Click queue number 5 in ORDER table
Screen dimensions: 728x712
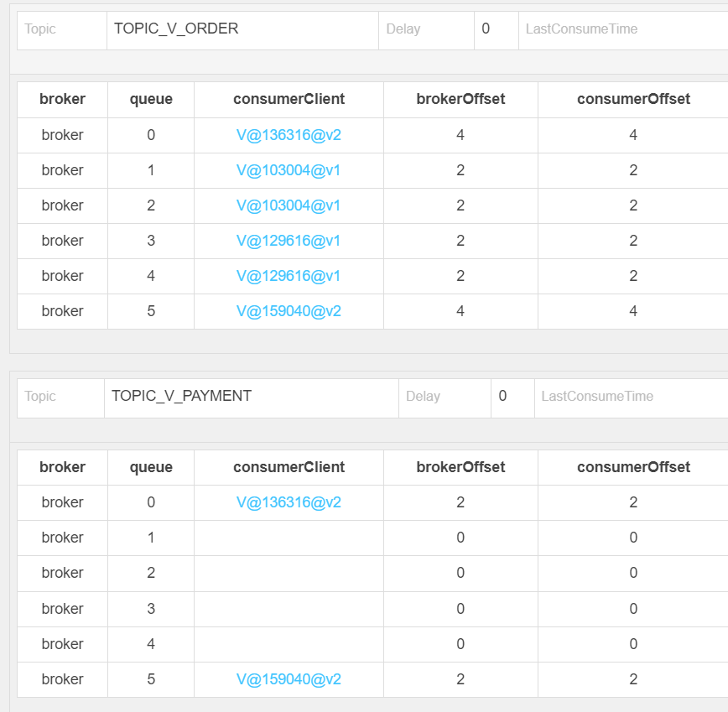[x=151, y=311]
